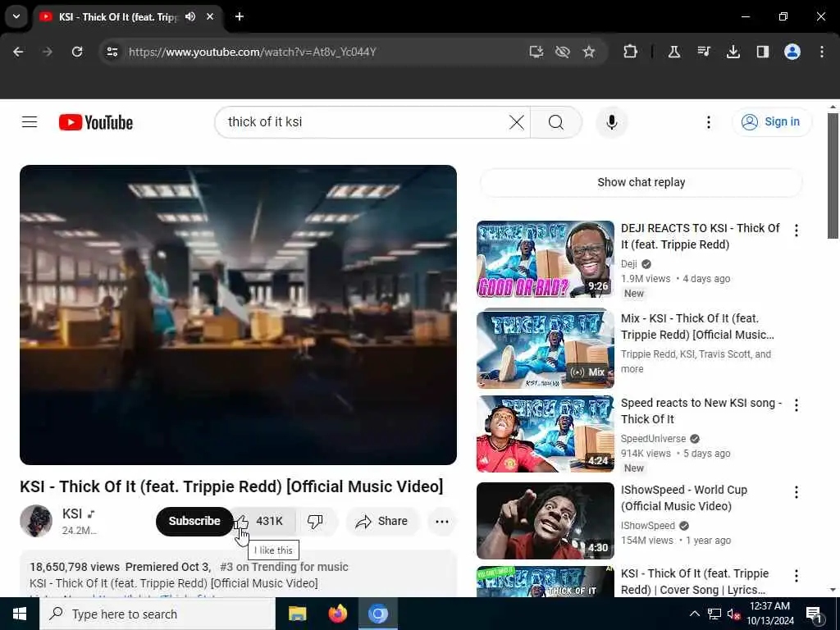This screenshot has width=840, height=630.
Task: Toggle the tracking protection eye icon
Action: click(x=562, y=52)
